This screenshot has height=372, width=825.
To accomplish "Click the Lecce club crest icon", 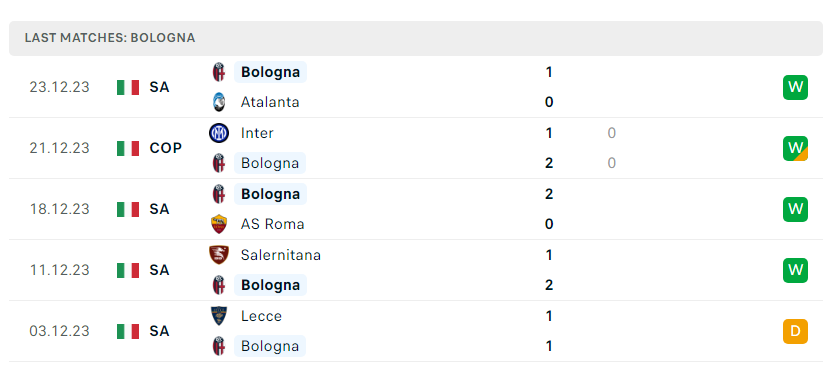I will (x=218, y=316).
